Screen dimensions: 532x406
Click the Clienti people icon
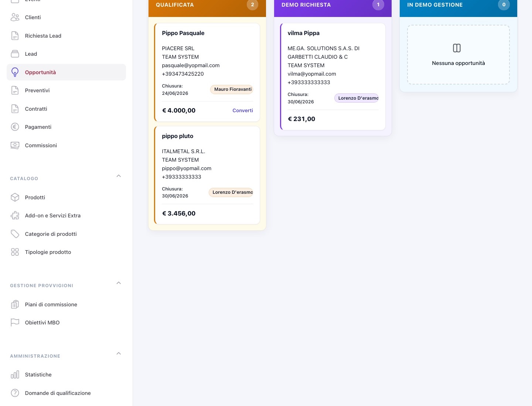15,17
